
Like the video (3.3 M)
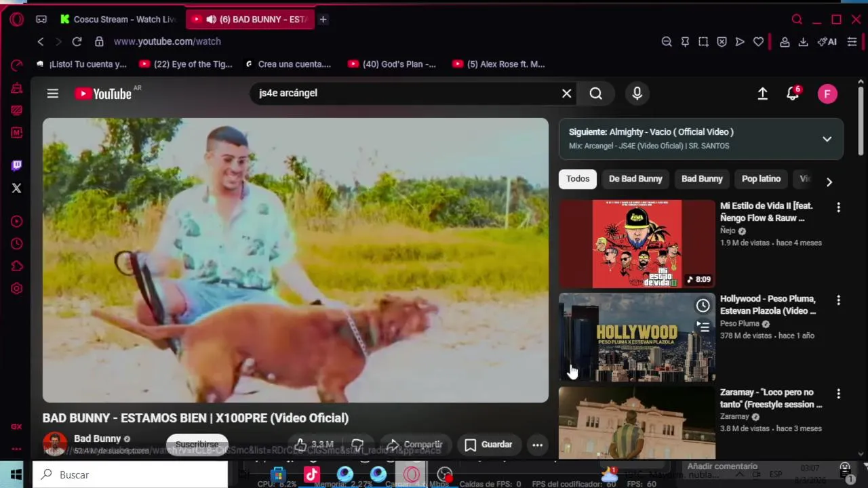pyautogui.click(x=314, y=445)
